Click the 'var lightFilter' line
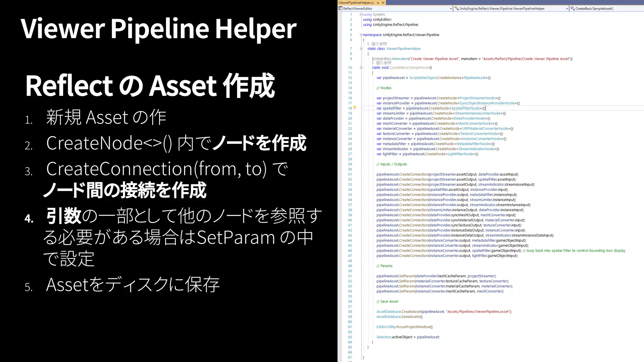The width and height of the screenshot is (644, 362). 427,154
